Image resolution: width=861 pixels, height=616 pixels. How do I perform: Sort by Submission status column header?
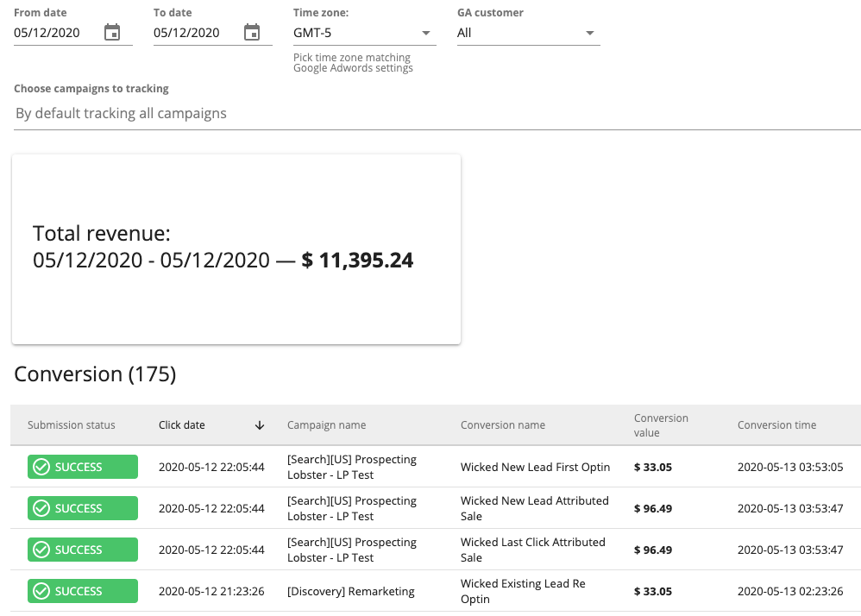point(71,425)
